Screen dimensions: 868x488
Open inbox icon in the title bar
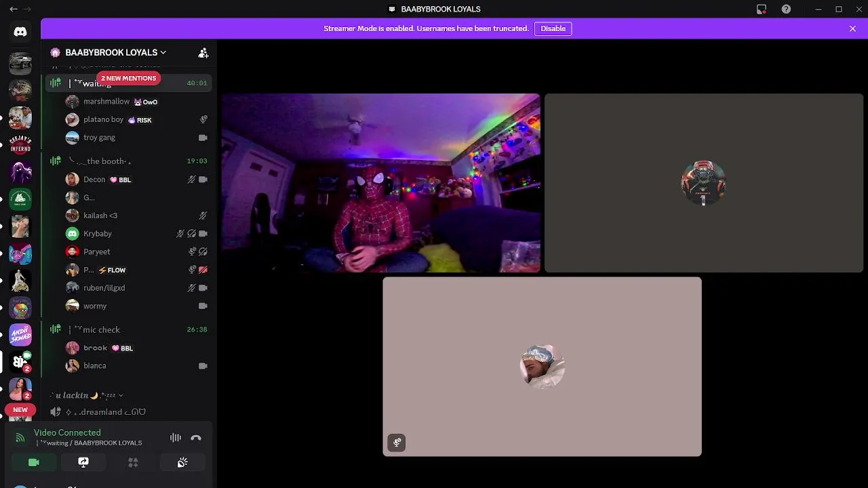762,9
